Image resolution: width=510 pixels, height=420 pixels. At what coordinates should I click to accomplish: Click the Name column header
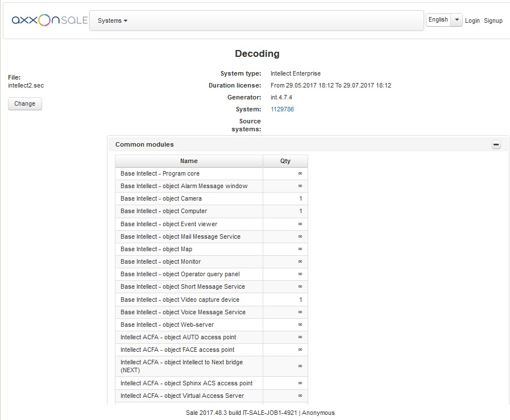(189, 161)
